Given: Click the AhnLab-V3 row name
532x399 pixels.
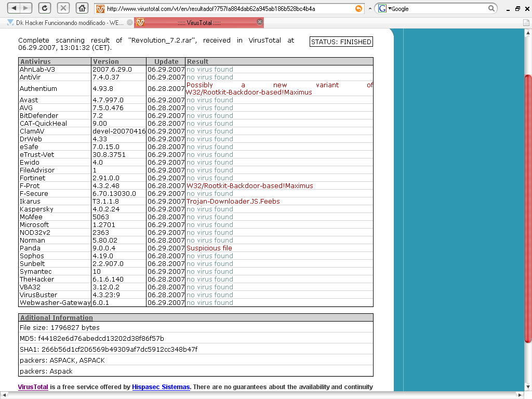Looking at the screenshot, I should click(37, 69).
